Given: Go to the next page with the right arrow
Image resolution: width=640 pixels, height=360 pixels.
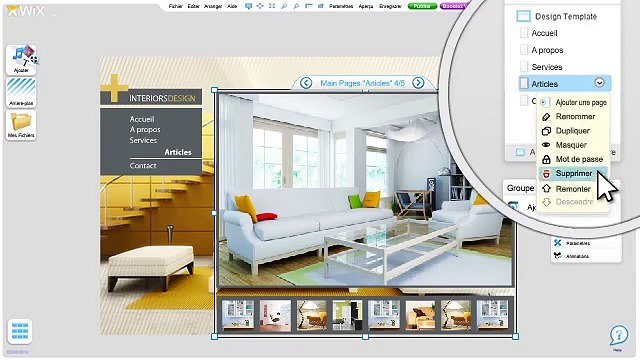Looking at the screenshot, I should coord(418,83).
